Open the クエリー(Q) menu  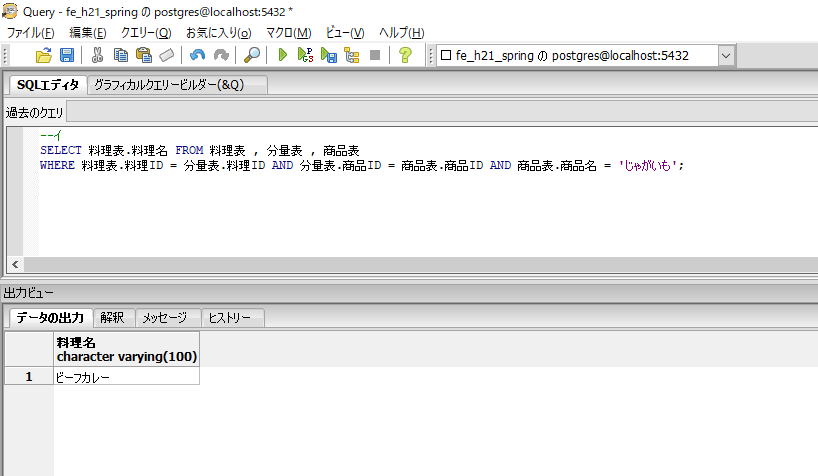(x=146, y=33)
